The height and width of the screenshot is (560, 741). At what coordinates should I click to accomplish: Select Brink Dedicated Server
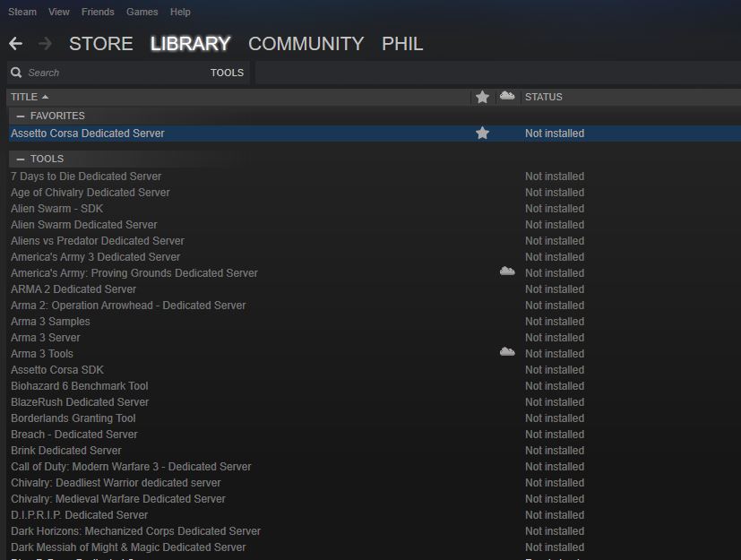[x=66, y=451]
